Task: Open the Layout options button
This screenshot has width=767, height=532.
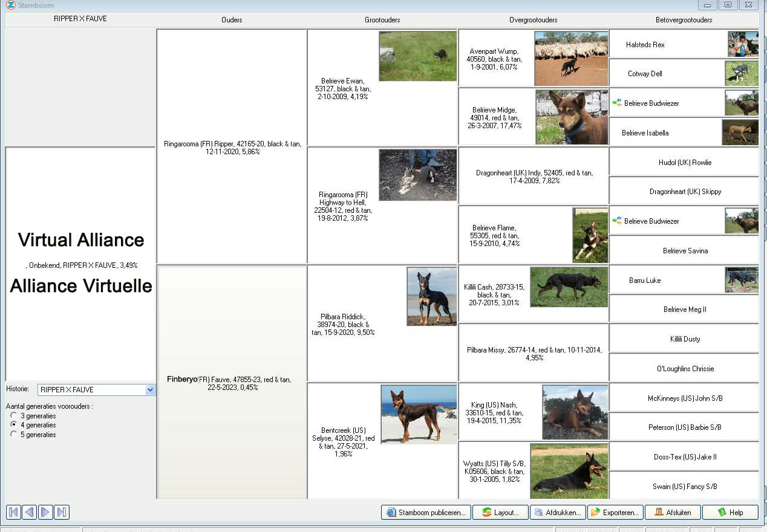Action: point(500,513)
